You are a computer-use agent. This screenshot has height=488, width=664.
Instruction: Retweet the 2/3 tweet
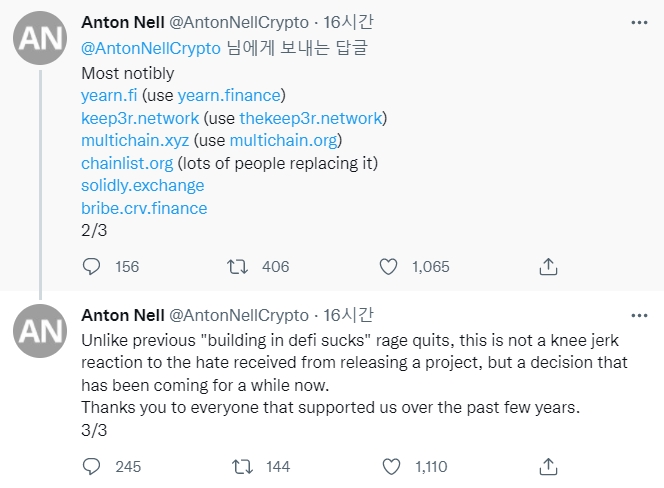pyautogui.click(x=239, y=266)
